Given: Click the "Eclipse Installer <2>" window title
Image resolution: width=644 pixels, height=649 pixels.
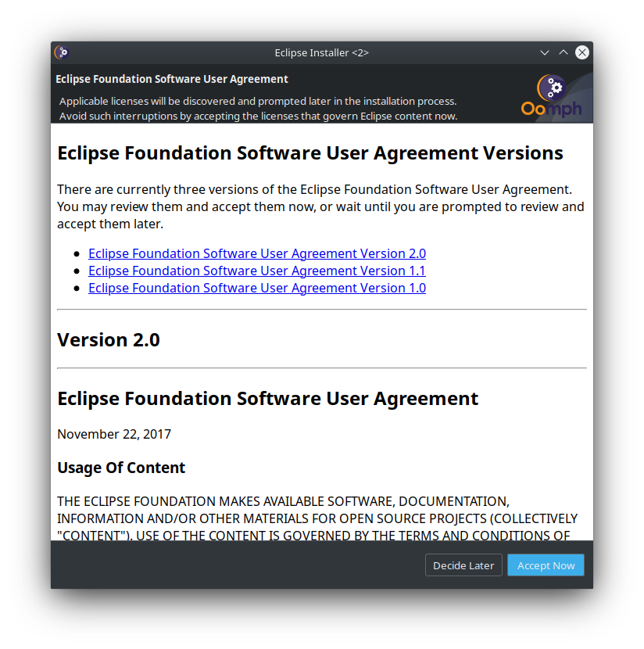Looking at the screenshot, I should click(x=321, y=52).
